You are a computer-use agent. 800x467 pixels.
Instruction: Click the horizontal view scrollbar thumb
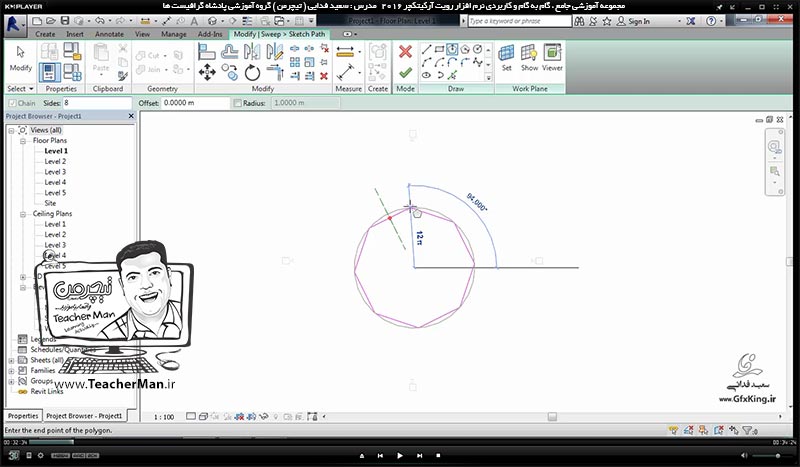552,417
